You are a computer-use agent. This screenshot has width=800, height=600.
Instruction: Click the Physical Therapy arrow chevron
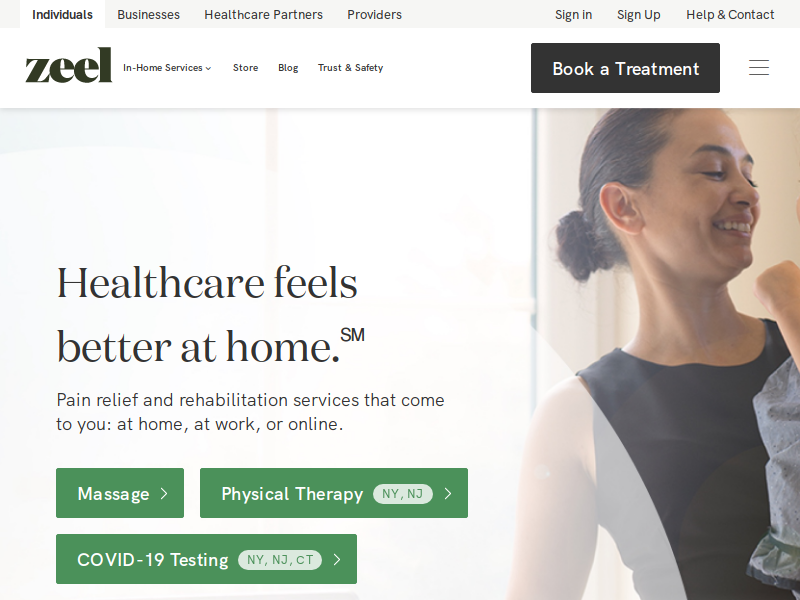pyautogui.click(x=448, y=493)
